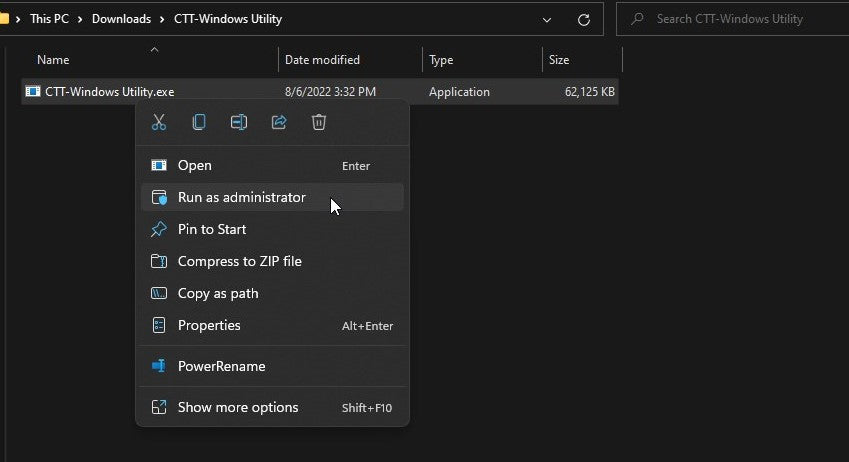Click the Share icon in context menu

[279, 122]
